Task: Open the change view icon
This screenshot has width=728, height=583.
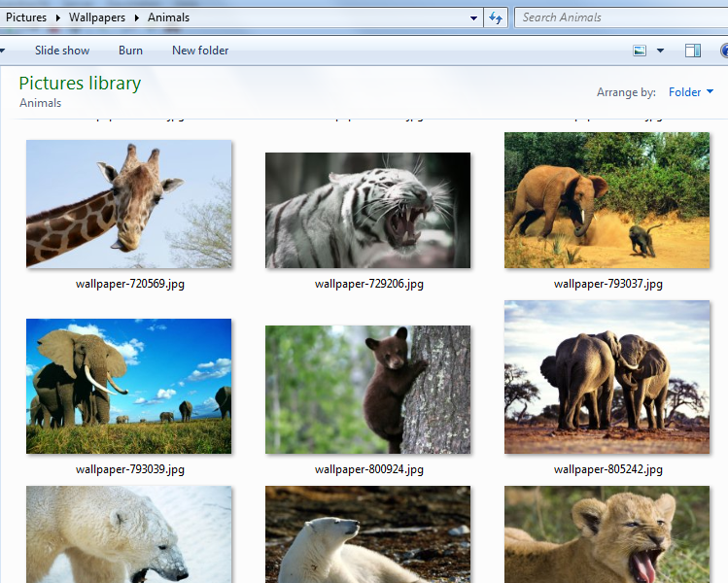Action: (640, 51)
